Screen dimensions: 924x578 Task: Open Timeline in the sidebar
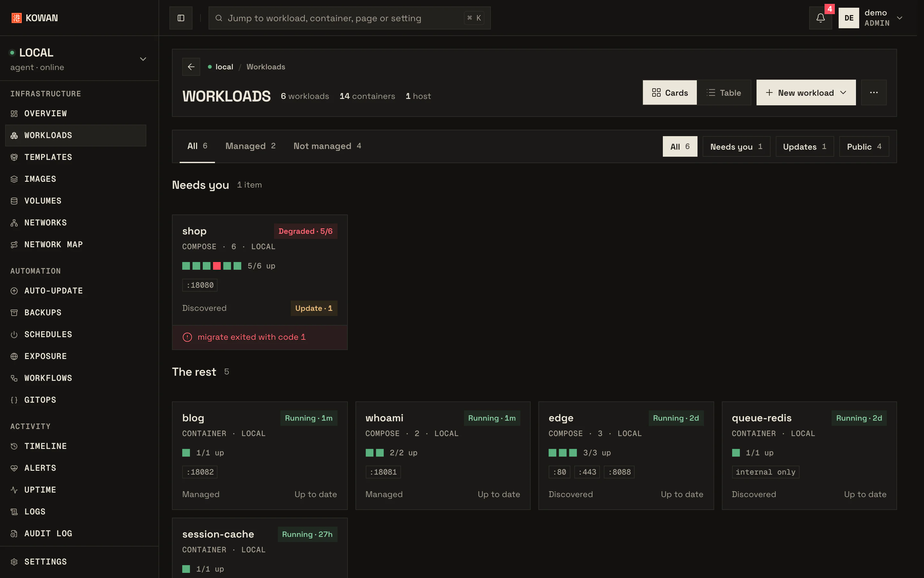tap(76, 446)
